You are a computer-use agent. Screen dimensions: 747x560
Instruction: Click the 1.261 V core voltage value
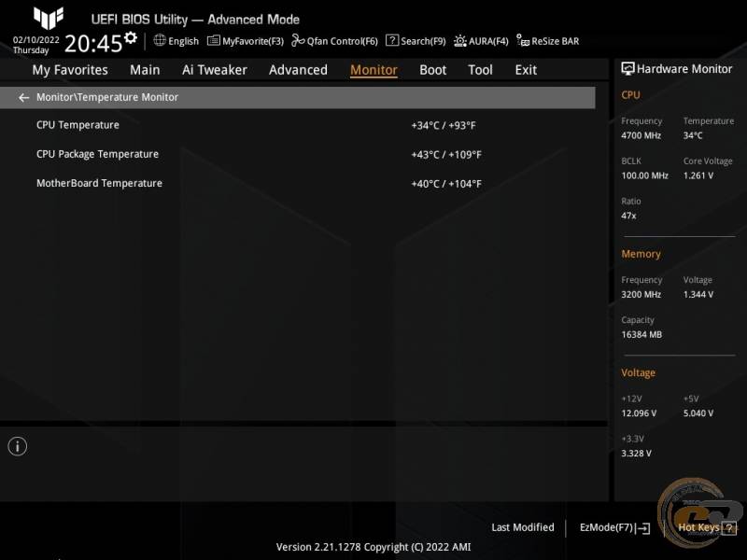[698, 175]
